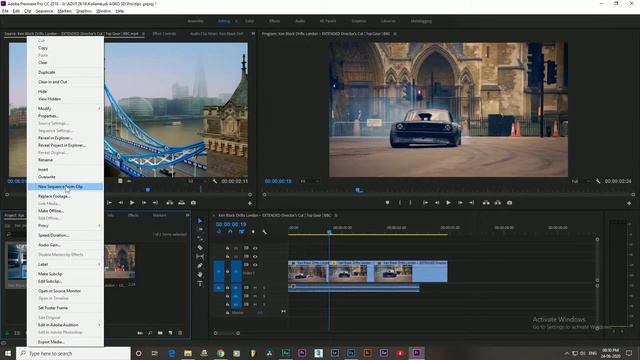Switch to the Audio workspace tab

coord(300,21)
